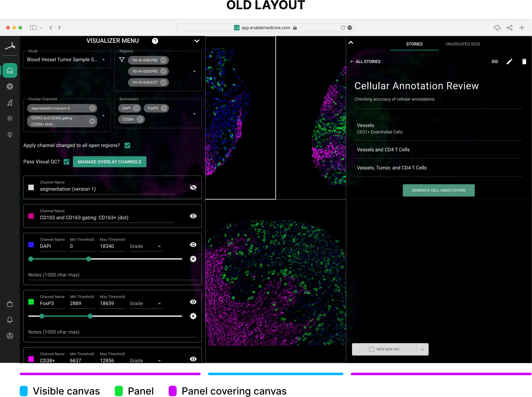Click the browser share icon
532x397 pixels.
[510, 28]
